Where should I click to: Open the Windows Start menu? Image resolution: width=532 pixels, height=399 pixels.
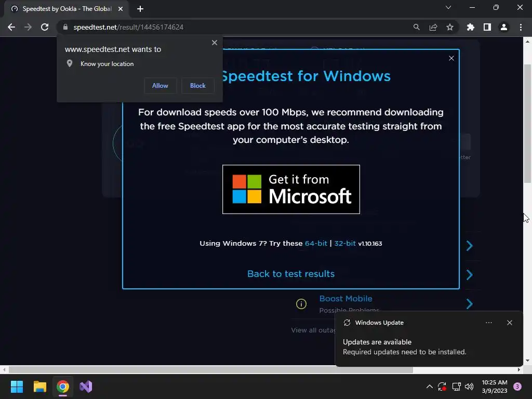[17, 387]
